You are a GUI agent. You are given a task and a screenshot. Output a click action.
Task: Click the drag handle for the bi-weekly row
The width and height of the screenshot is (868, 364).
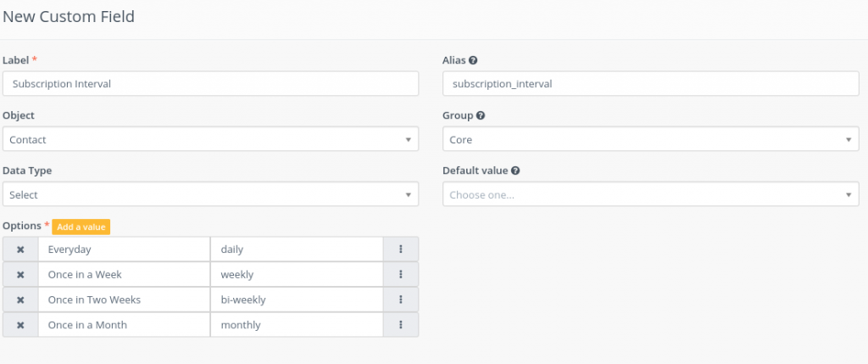click(x=401, y=300)
